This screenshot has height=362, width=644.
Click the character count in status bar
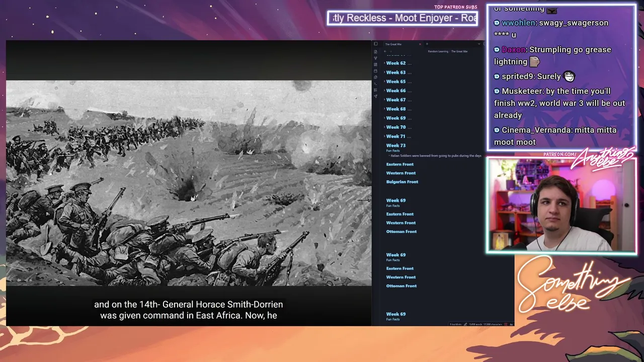[493, 324]
